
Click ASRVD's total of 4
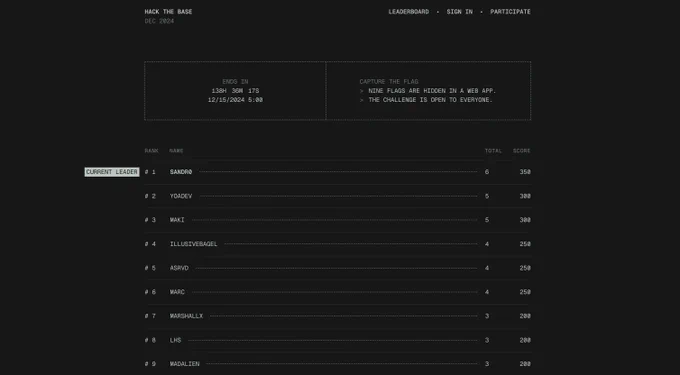click(x=487, y=268)
